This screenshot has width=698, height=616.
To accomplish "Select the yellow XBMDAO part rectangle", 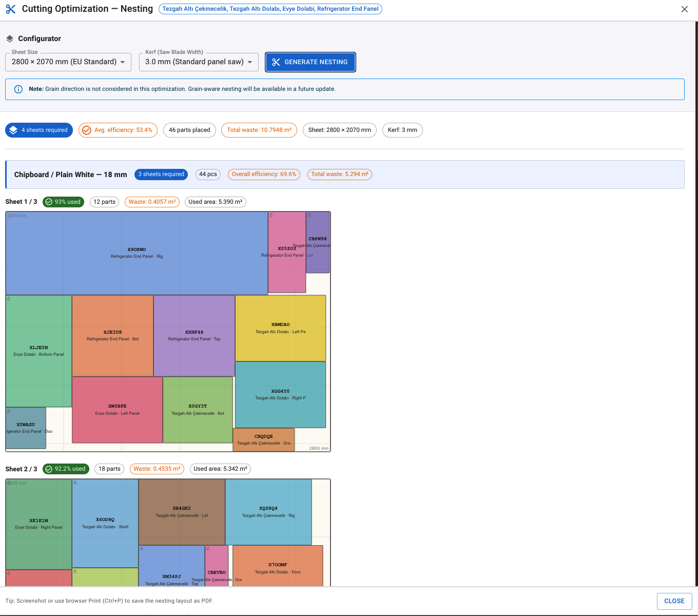I will pyautogui.click(x=281, y=329).
